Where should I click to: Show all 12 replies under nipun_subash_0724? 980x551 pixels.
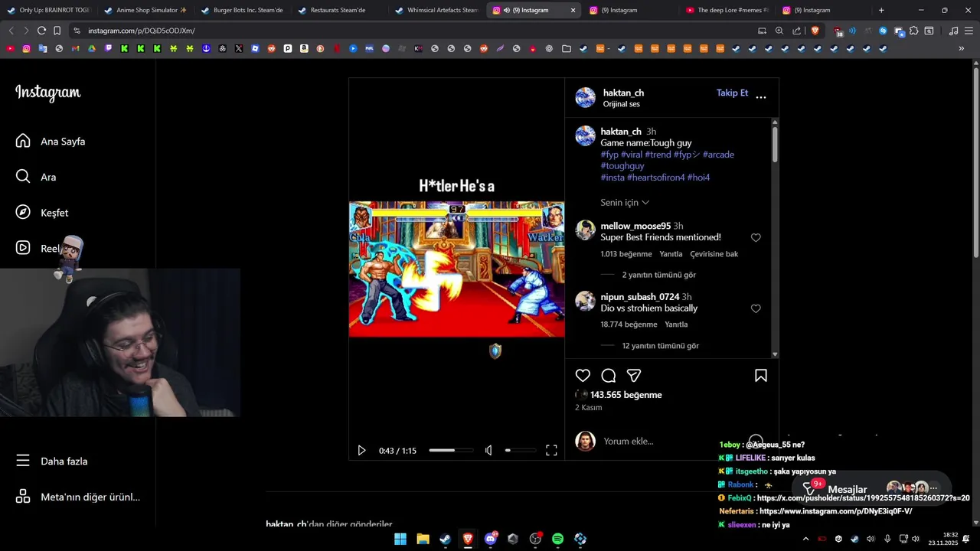coord(660,346)
